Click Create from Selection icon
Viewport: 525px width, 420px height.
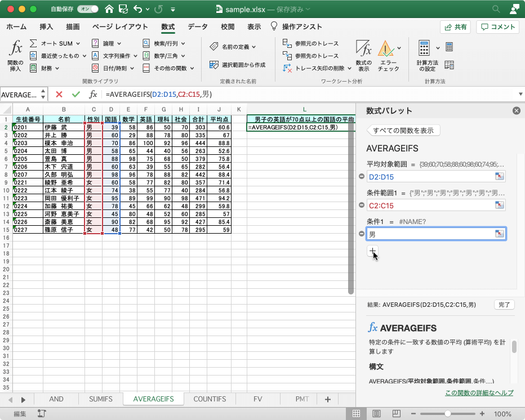click(214, 65)
